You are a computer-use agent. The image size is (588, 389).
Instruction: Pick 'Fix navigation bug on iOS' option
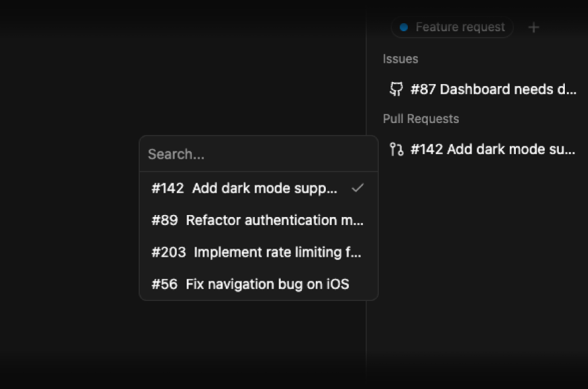(x=267, y=284)
